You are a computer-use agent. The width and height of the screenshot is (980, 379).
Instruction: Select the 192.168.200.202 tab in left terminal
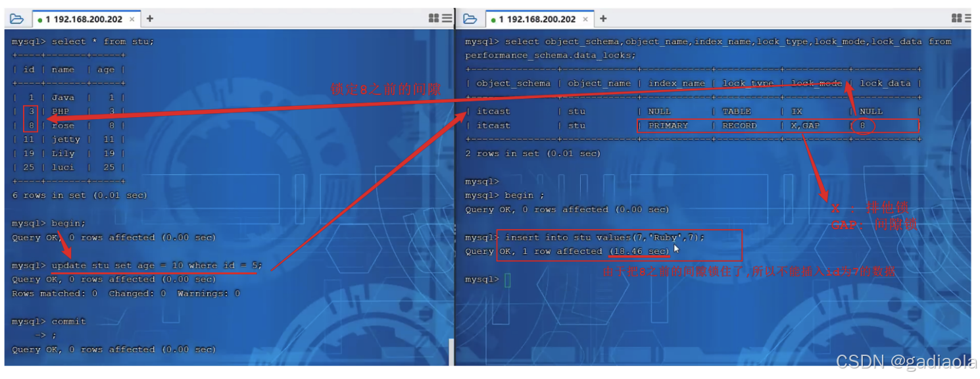point(86,19)
